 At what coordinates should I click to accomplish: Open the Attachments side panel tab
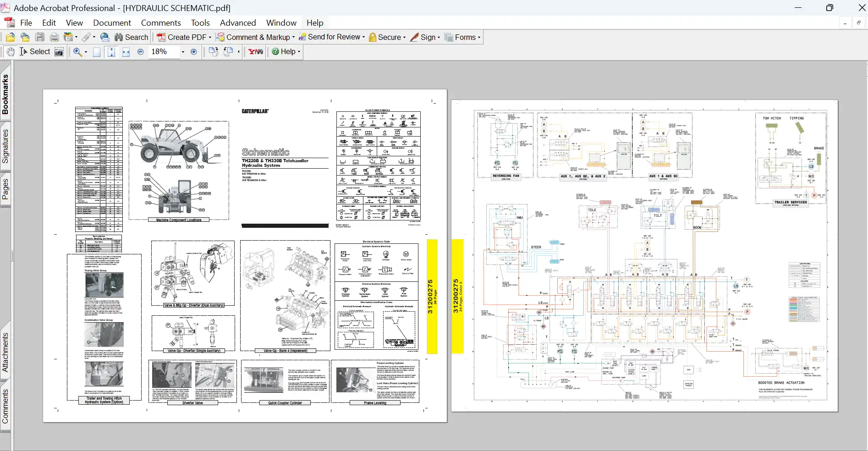[x=5, y=352]
